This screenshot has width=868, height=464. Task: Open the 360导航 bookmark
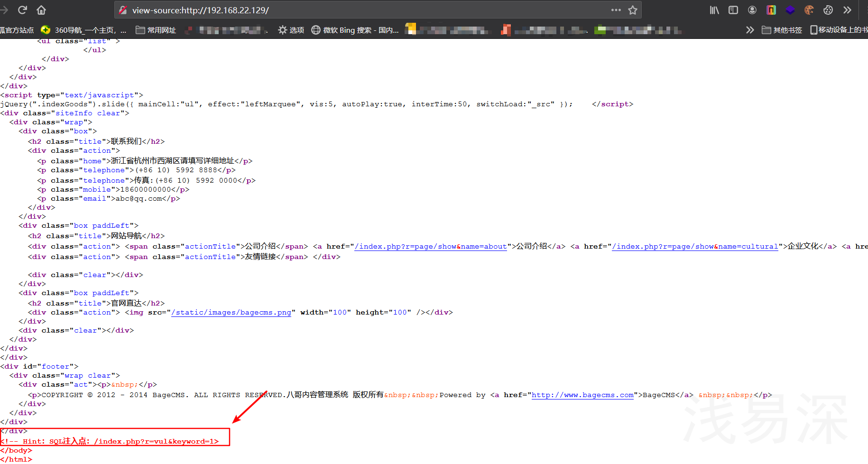tap(84, 30)
